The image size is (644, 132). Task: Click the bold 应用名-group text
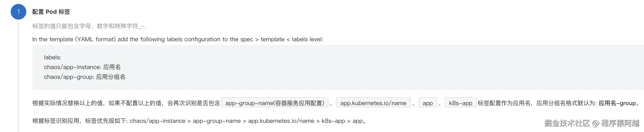click(x=617, y=103)
